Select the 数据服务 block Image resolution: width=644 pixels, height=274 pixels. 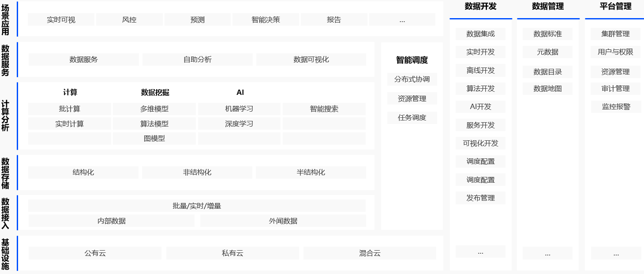pos(83,60)
